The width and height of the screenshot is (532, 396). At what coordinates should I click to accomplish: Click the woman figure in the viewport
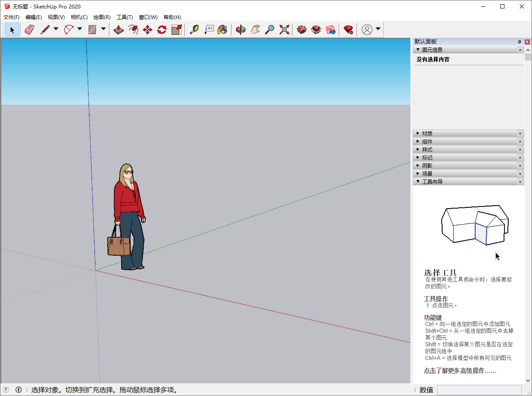pos(128,212)
